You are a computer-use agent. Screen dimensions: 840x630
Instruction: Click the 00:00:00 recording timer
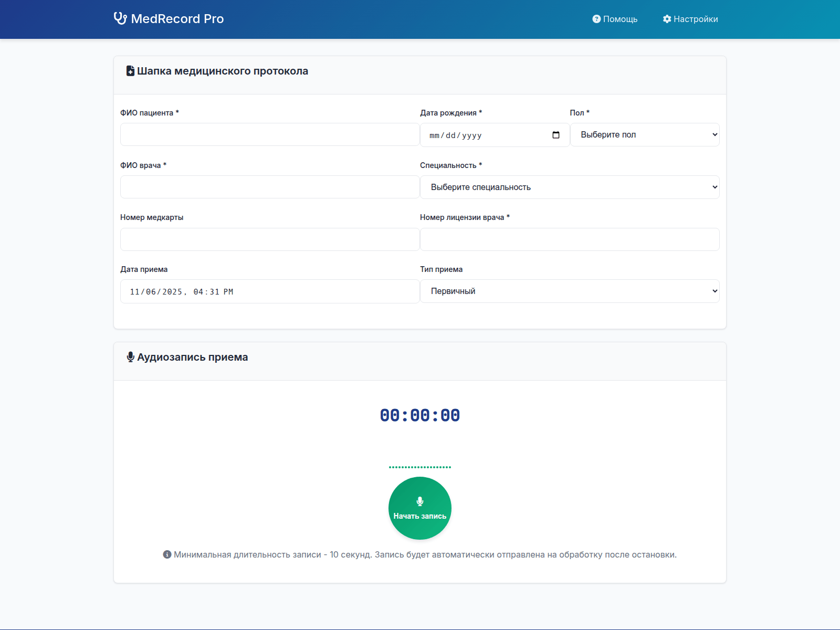(x=420, y=415)
